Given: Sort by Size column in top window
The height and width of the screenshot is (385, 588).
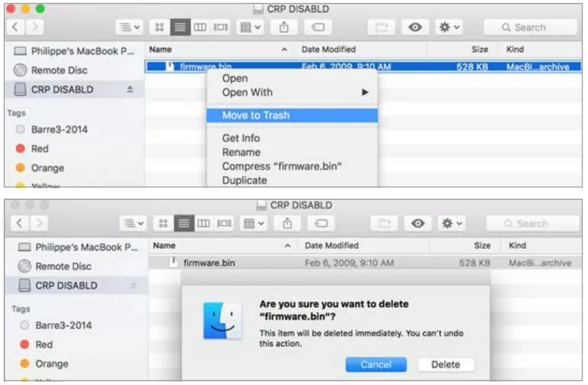Looking at the screenshot, I should [479, 49].
